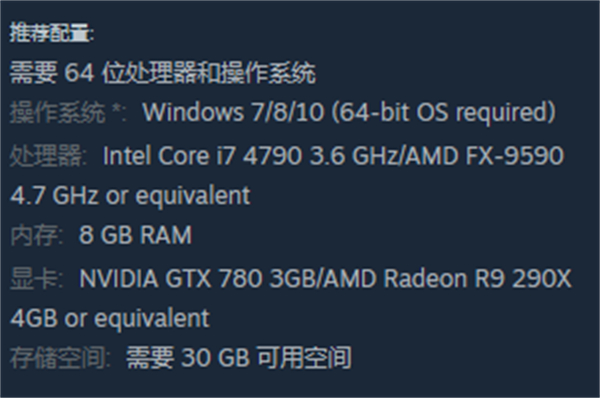Click the asterisk after 操作系统
This screenshot has width=600, height=398.
[117, 109]
